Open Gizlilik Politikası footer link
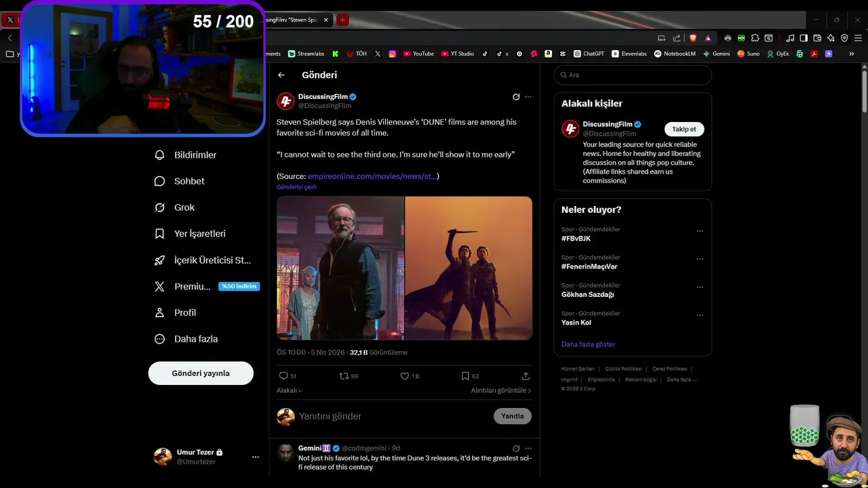Screen dimensions: 868x488 (623, 369)
